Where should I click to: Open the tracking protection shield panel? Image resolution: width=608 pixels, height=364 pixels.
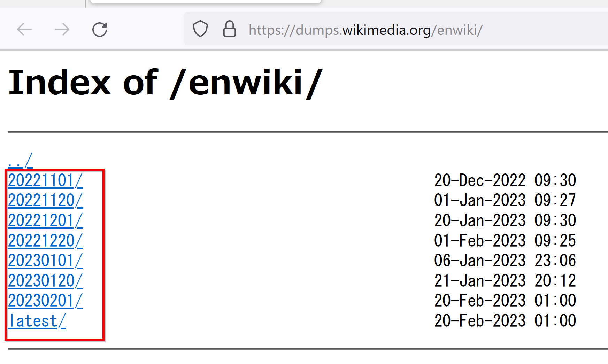pos(200,29)
